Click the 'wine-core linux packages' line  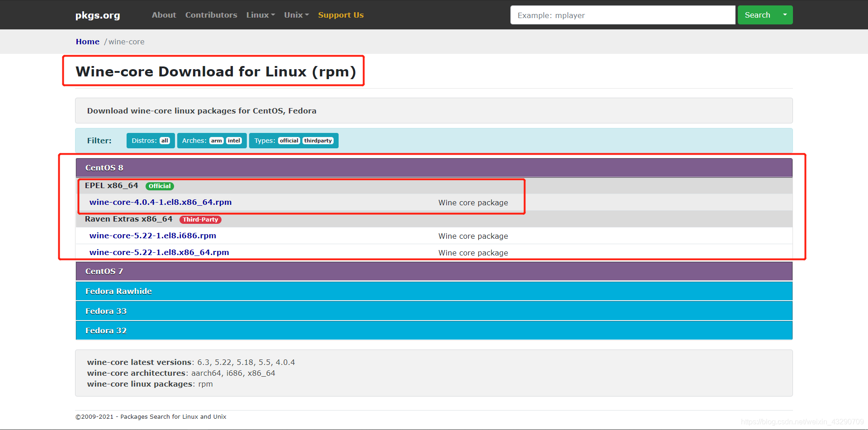click(150, 384)
